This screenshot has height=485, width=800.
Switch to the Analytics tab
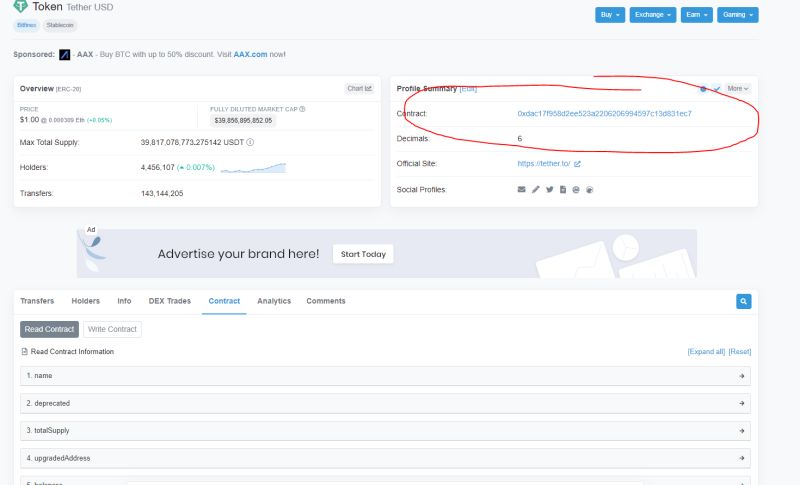[x=274, y=301]
